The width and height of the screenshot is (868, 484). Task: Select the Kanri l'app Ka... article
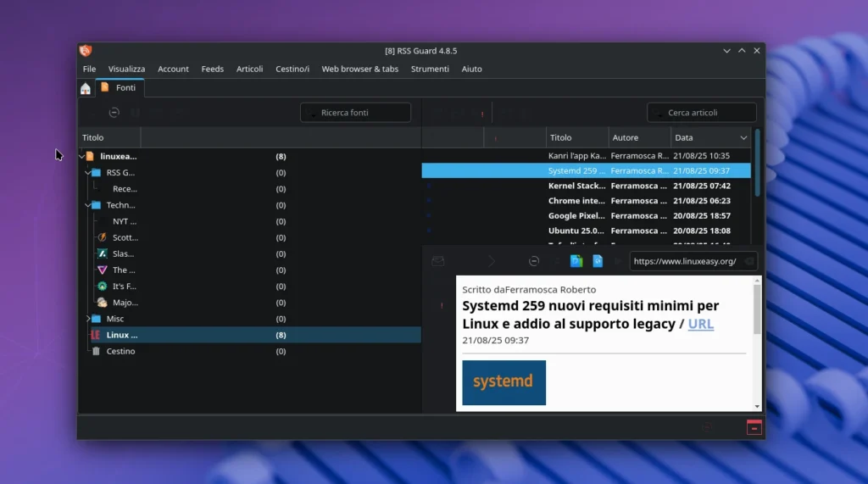coord(586,156)
